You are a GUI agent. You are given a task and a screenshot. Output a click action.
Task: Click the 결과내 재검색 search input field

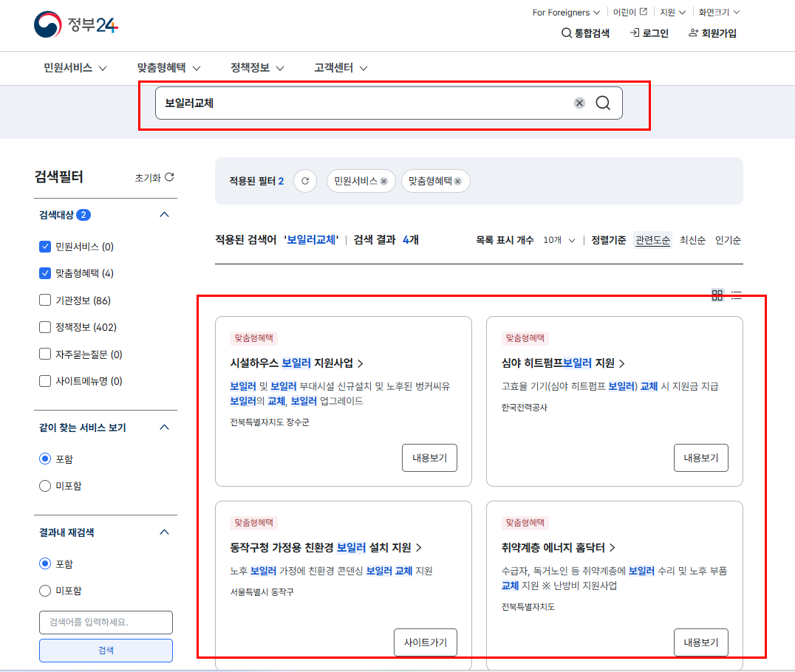click(x=105, y=623)
